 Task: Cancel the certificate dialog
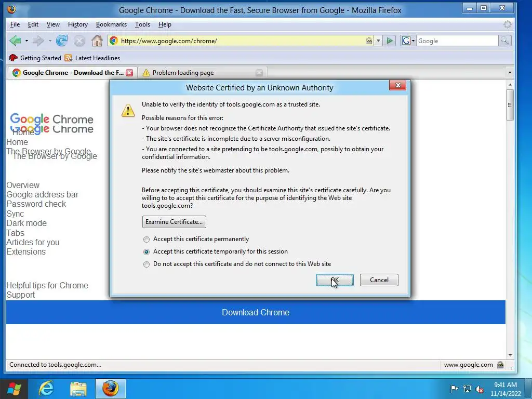(x=379, y=280)
